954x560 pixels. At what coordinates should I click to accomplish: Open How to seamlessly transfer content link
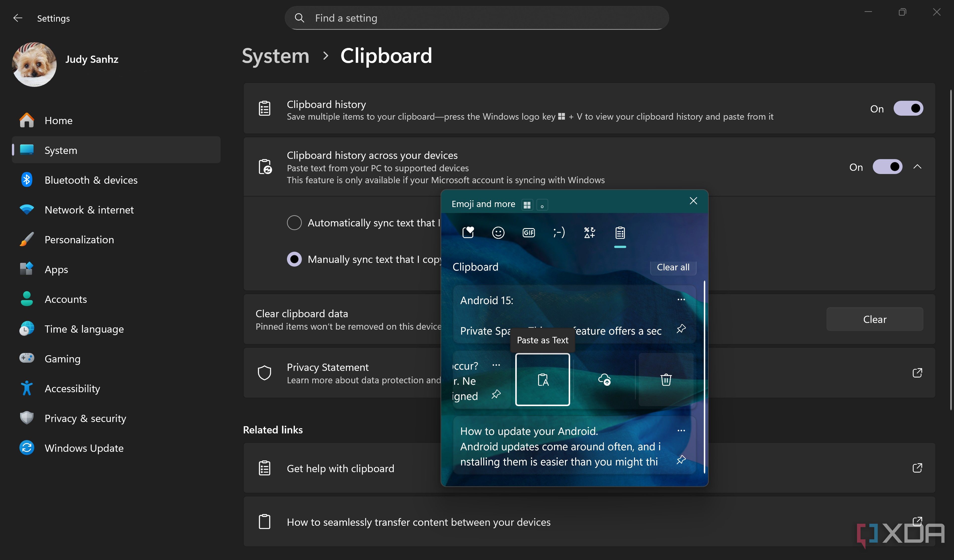point(589,522)
